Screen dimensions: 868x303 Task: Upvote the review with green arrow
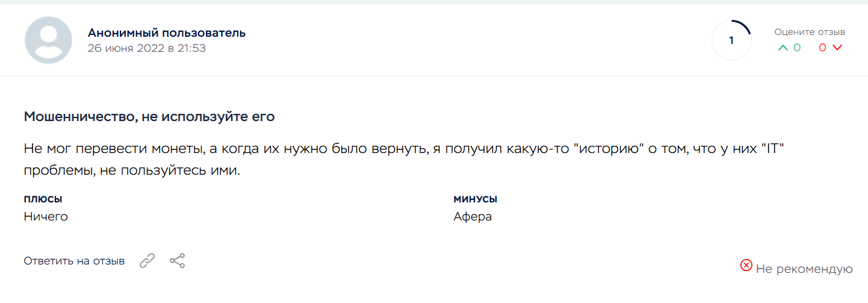(x=783, y=48)
